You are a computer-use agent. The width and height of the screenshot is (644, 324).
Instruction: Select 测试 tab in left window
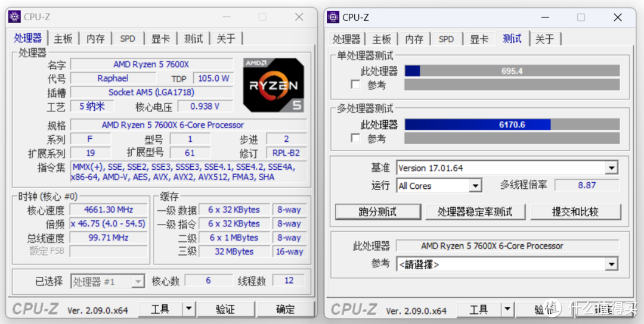[x=193, y=39]
